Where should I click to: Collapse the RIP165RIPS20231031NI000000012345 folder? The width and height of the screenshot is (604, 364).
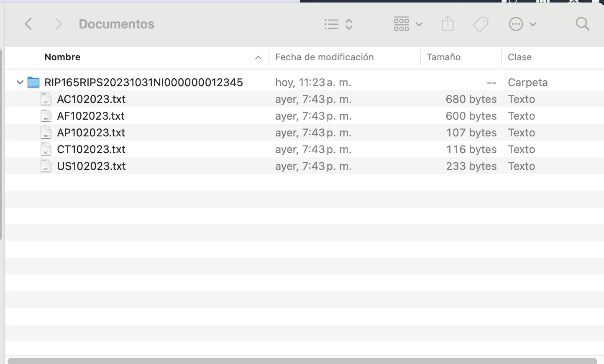tap(20, 82)
